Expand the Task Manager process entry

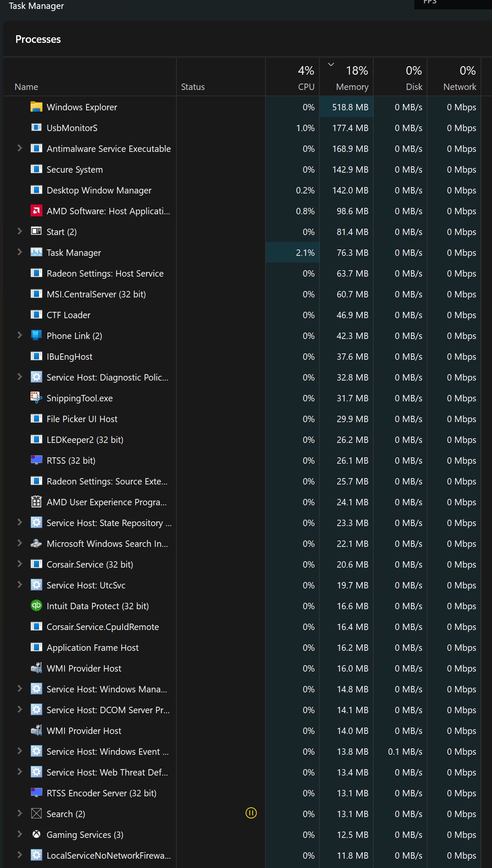20,252
